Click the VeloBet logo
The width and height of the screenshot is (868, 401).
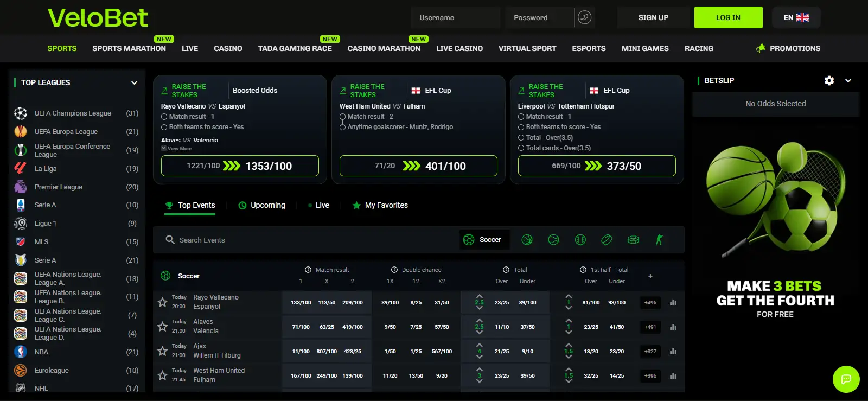point(98,17)
